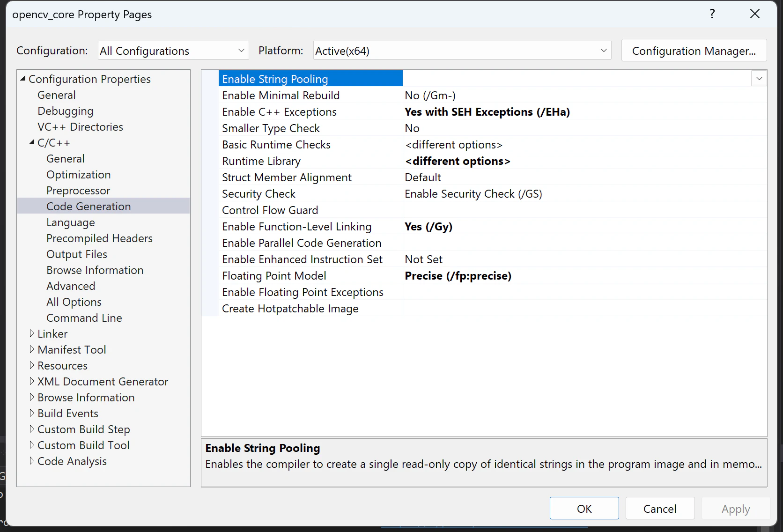Click the Apply button
The width and height of the screenshot is (783, 532).
(736, 508)
